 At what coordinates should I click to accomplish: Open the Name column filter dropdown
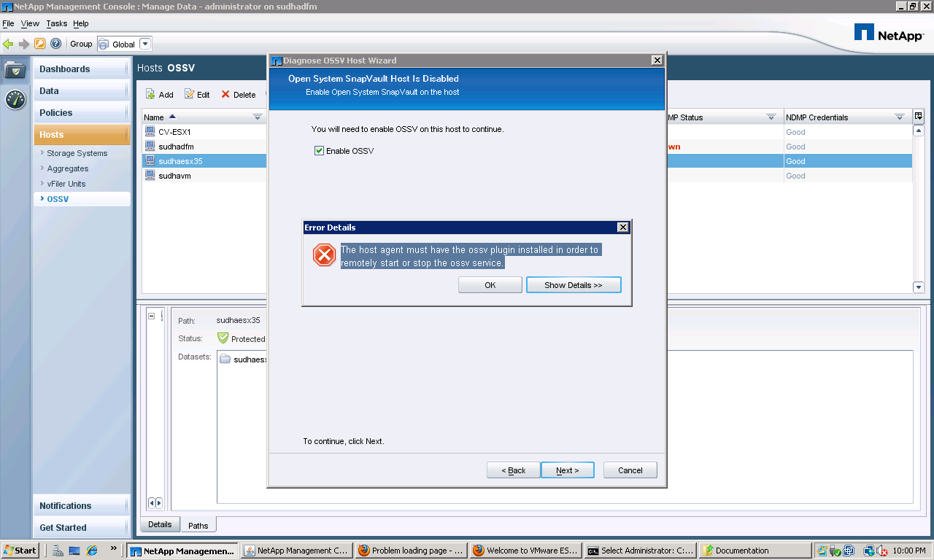257,117
